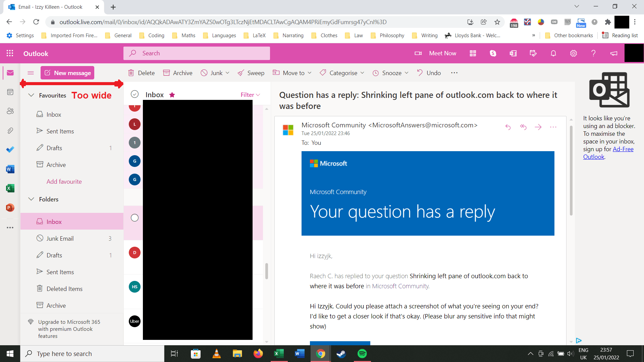The width and height of the screenshot is (644, 362).
Task: Click Reply all arrow on message
Action: [523, 127]
